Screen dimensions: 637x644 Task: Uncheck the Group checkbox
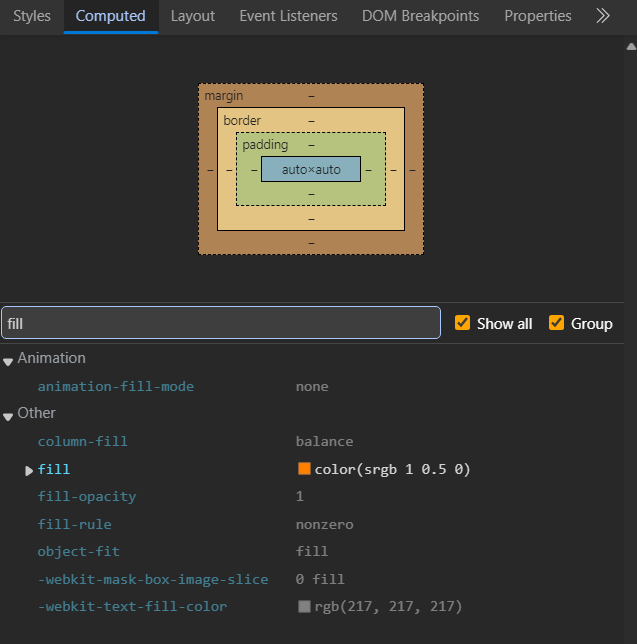[x=556, y=323]
